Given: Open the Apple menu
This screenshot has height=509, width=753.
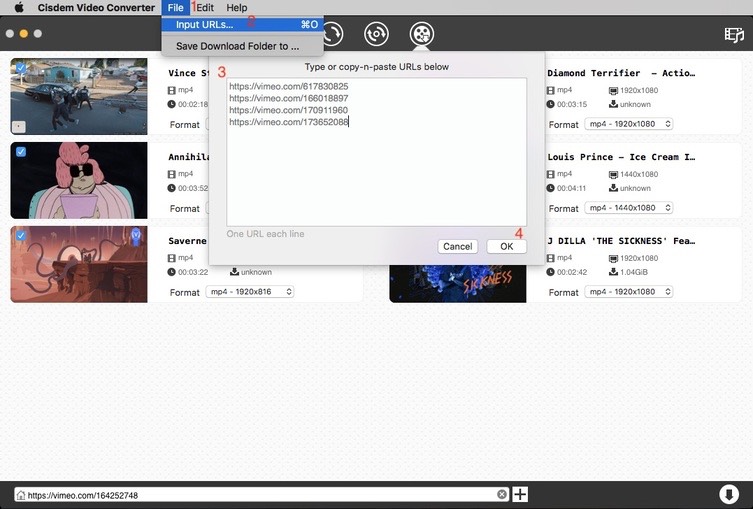Looking at the screenshot, I should pyautogui.click(x=19, y=8).
